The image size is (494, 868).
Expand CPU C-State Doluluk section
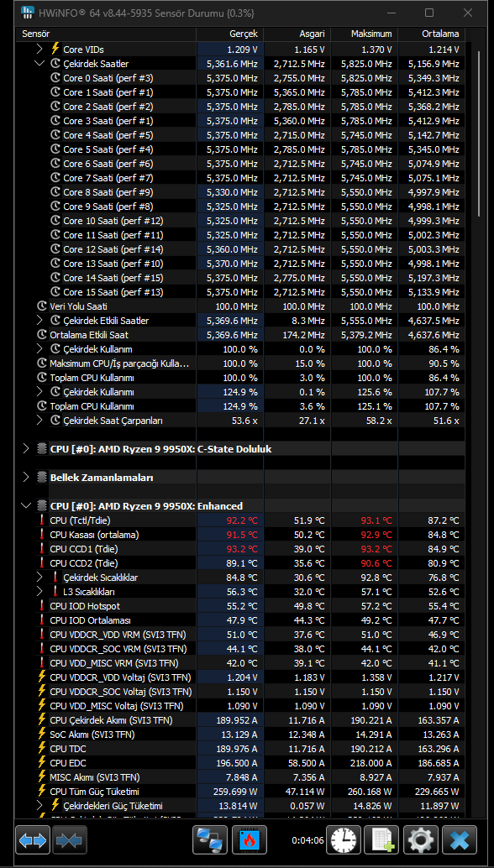point(26,449)
